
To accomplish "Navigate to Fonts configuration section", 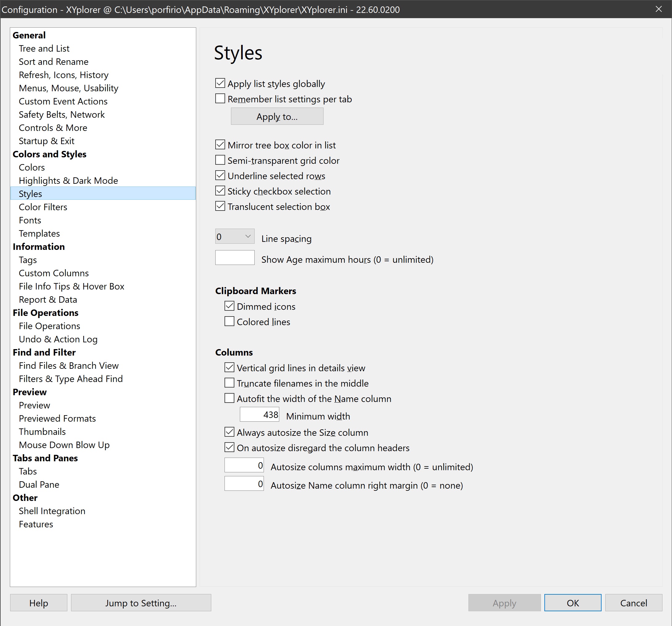I will point(30,220).
